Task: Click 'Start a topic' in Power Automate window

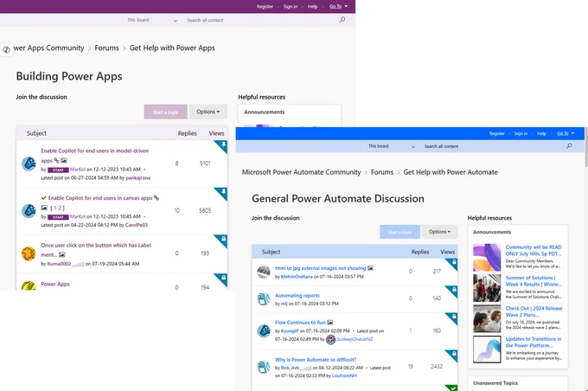Action: [x=399, y=232]
